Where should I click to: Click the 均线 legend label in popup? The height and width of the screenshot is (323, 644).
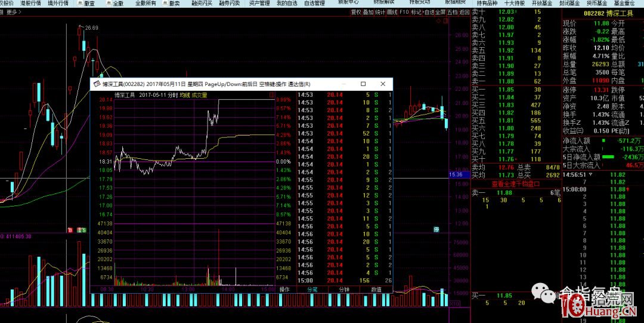(185, 95)
